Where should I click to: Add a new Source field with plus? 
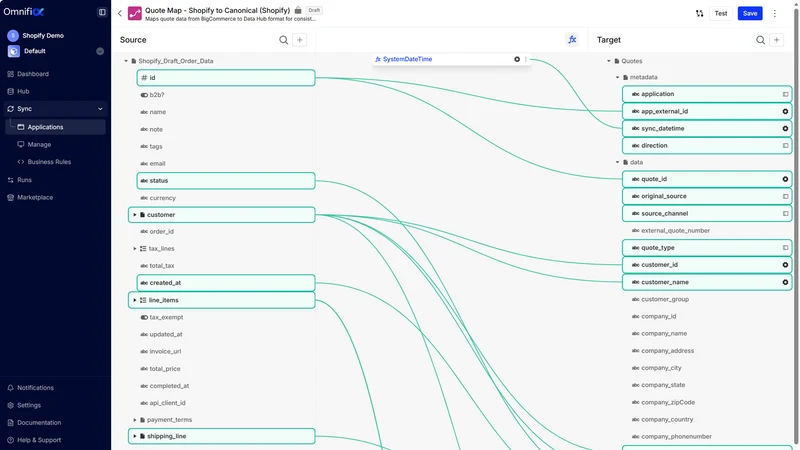click(x=299, y=40)
